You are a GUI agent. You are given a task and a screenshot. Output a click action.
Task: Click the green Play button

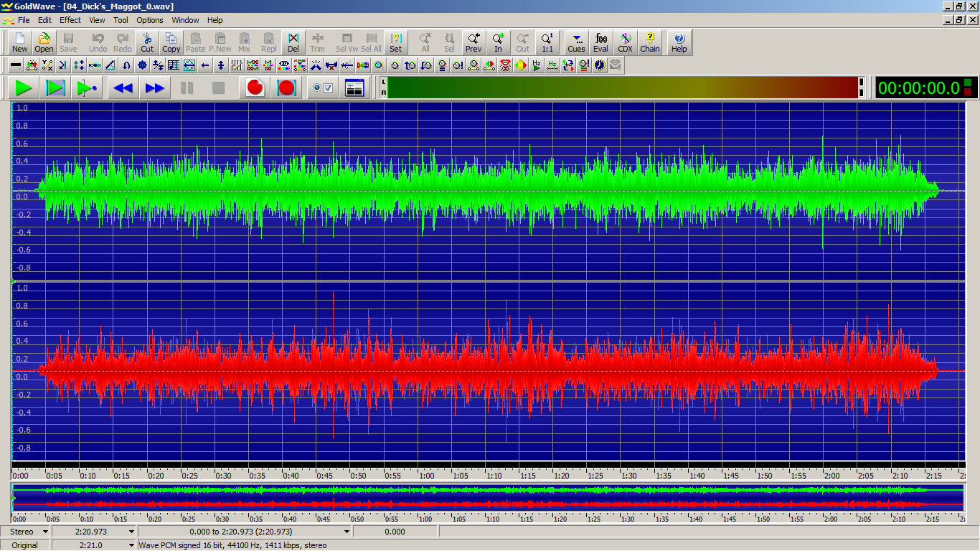click(x=24, y=88)
